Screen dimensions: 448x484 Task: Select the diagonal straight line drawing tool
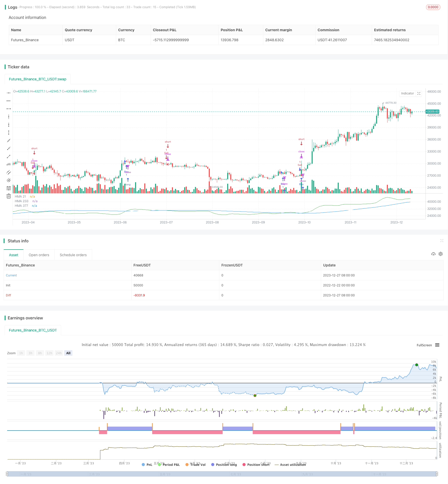click(9, 141)
